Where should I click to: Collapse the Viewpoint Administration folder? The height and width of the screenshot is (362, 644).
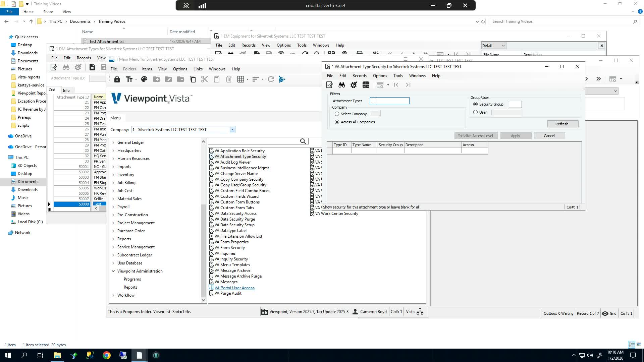113,271
